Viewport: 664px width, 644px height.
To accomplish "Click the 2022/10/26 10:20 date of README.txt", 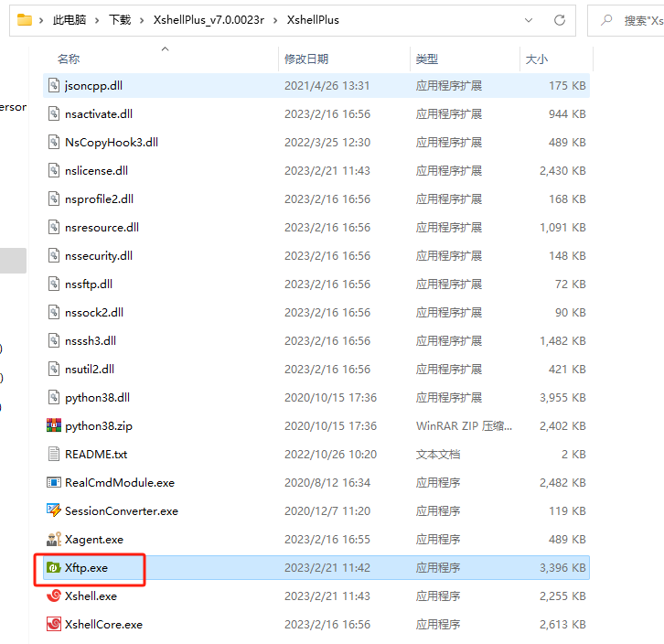I will 330,455.
